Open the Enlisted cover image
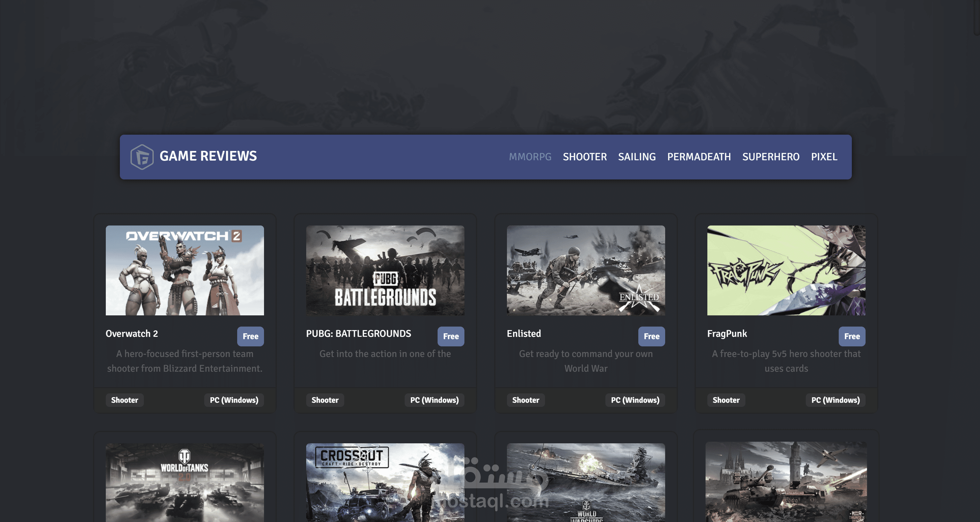 click(586, 270)
